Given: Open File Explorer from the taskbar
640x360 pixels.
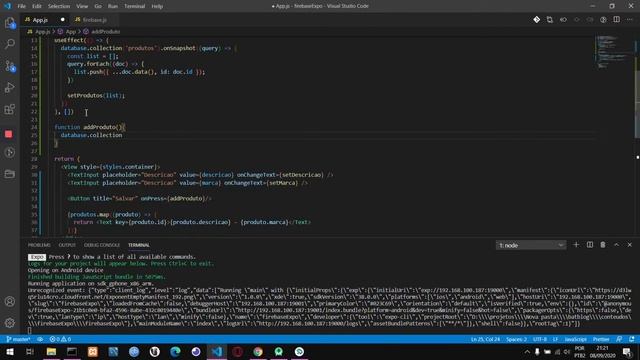Looking at the screenshot, I should point(51,351).
